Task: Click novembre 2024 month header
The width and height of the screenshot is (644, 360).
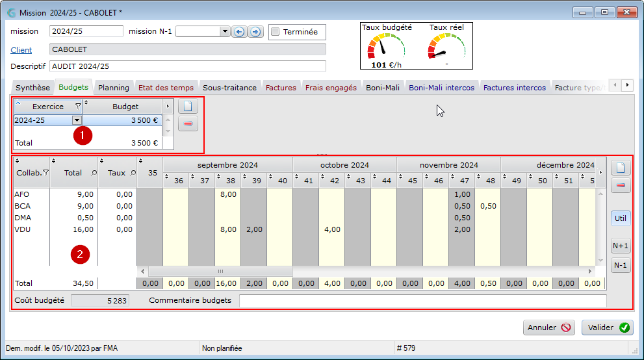Action: [x=449, y=165]
